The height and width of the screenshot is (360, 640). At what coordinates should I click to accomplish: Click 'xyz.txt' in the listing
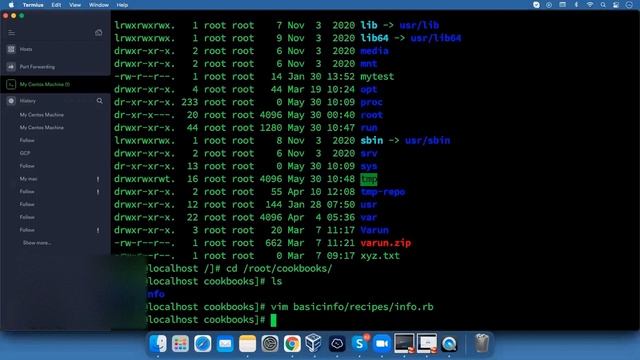click(x=380, y=256)
